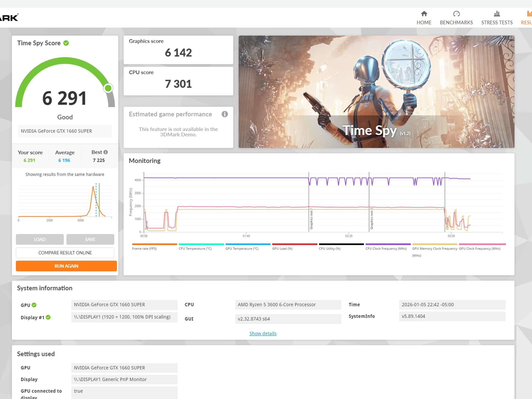532x399 pixels.
Task: Switch to the BENCHMARKS tab
Action: [x=456, y=23]
